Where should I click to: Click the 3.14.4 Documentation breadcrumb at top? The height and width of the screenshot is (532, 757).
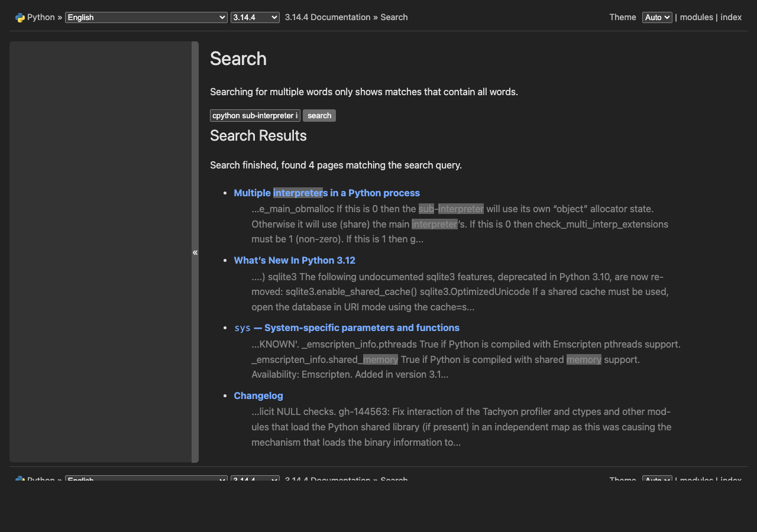[328, 18]
